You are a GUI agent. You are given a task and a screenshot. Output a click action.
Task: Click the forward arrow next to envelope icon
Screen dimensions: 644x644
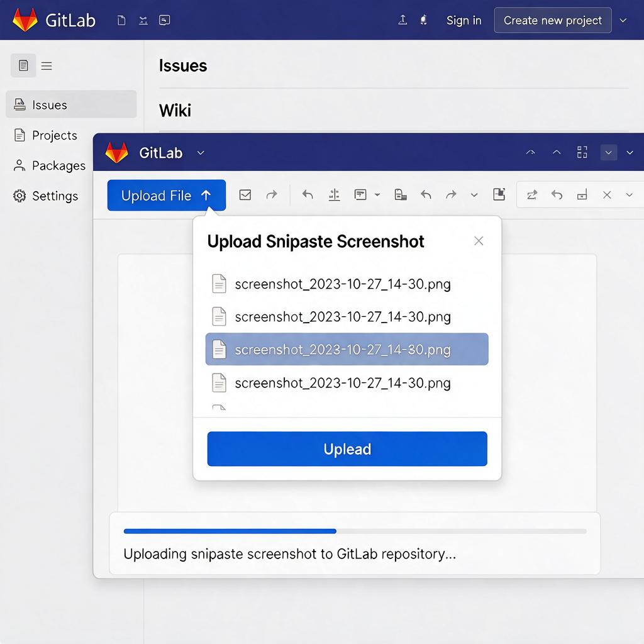point(272,194)
